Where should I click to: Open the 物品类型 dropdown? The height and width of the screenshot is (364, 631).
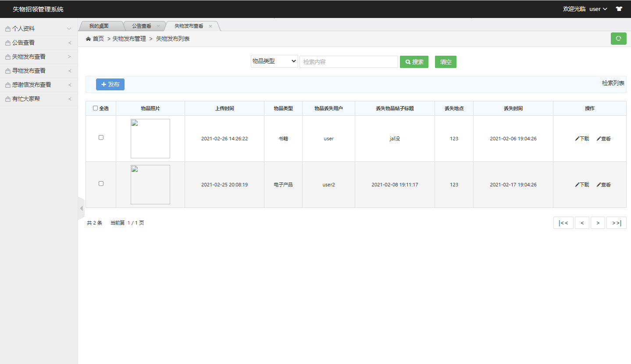(275, 61)
